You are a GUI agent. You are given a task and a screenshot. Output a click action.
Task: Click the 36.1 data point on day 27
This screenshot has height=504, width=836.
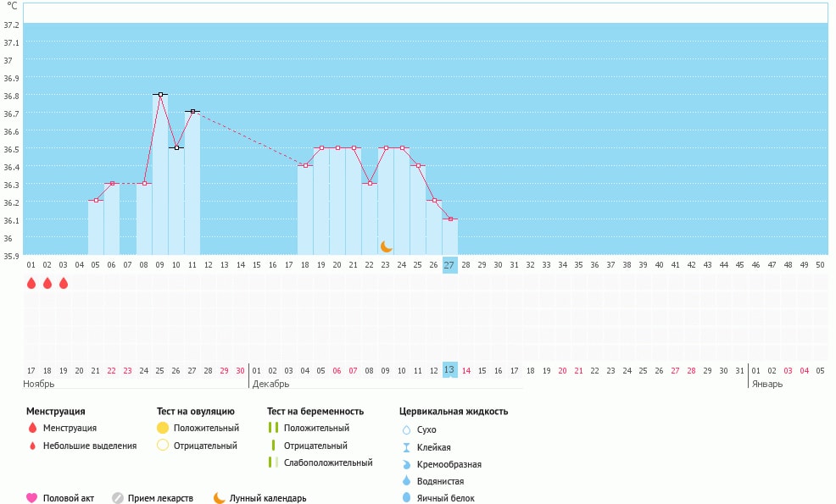point(449,219)
